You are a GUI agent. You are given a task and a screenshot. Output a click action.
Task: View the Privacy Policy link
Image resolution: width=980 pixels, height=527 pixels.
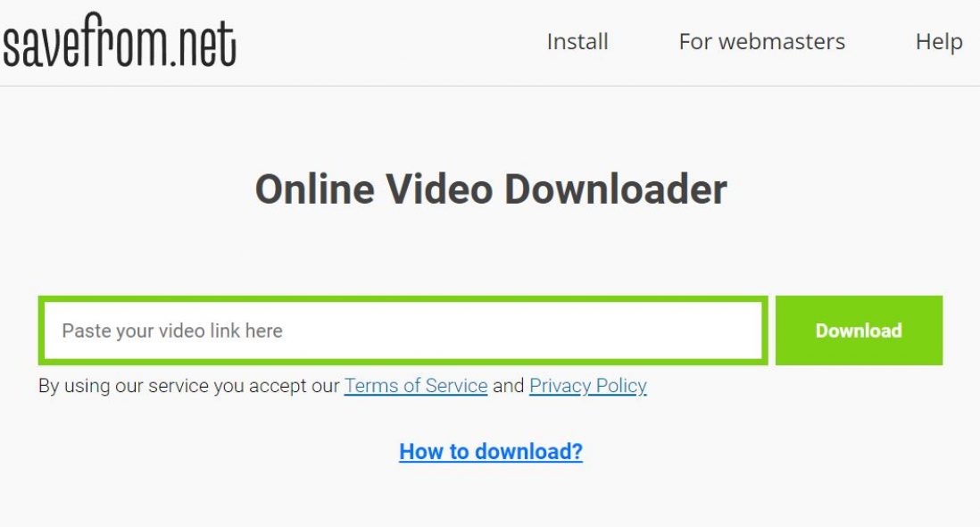(587, 386)
